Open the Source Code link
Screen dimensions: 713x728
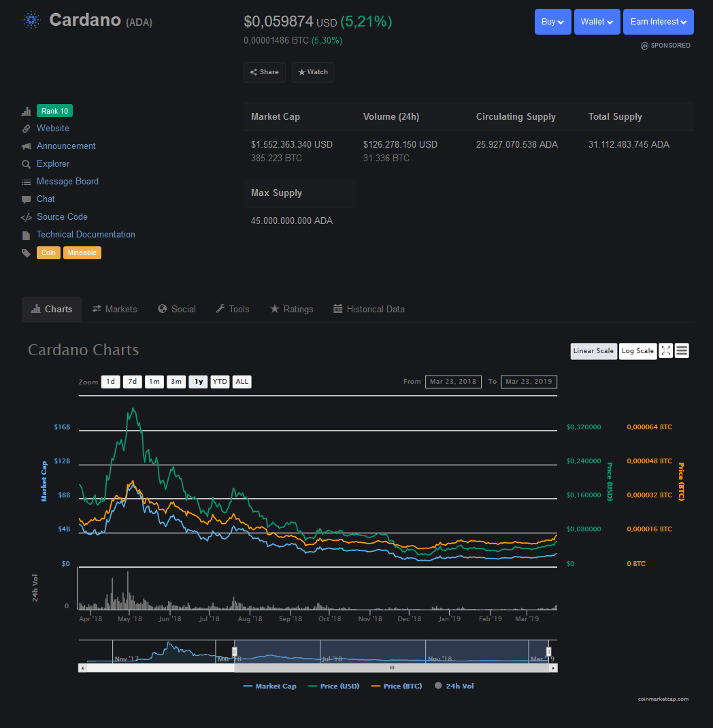tap(62, 216)
